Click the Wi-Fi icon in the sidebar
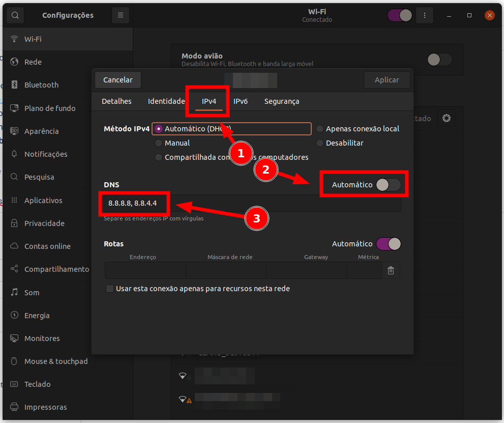504x423 pixels. (14, 39)
